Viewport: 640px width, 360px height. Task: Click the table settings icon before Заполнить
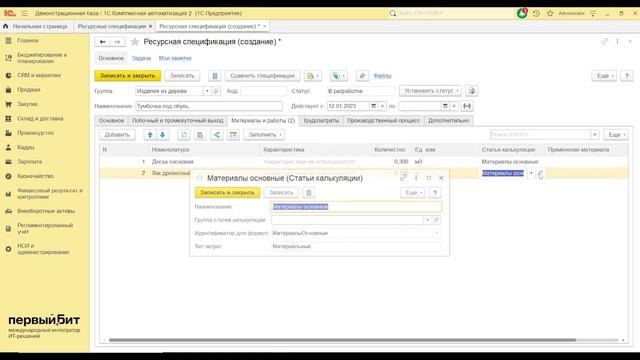pyautogui.click(x=233, y=135)
